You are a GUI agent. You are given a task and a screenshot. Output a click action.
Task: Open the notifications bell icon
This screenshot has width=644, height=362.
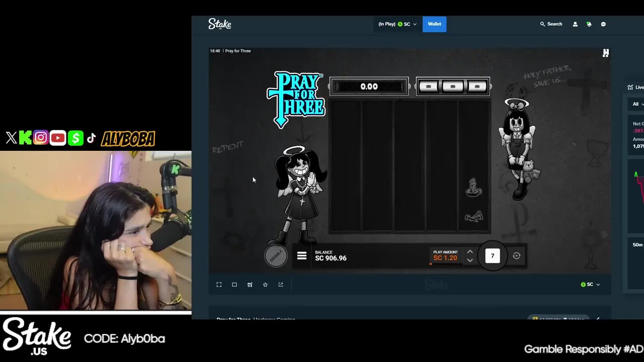pyautogui.click(x=589, y=24)
